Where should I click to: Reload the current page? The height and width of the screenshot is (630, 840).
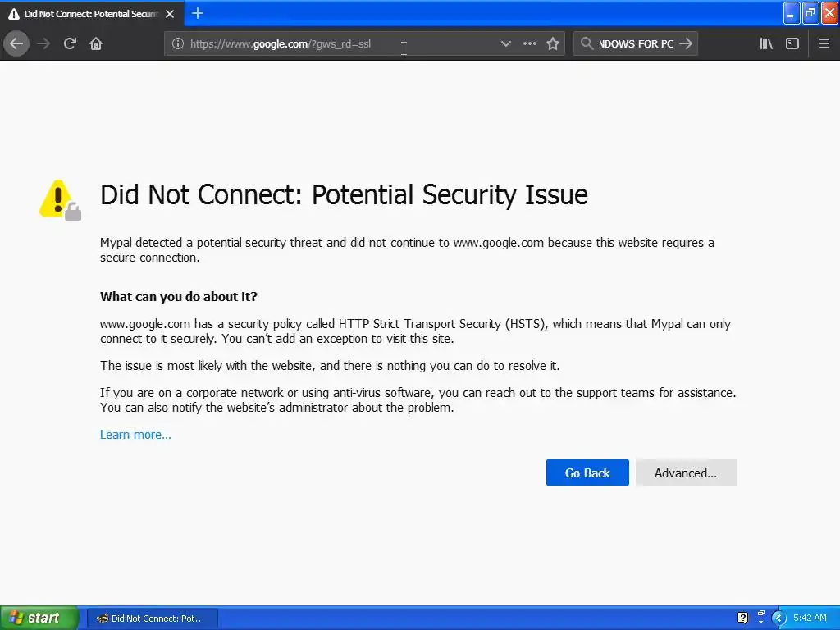click(x=70, y=43)
